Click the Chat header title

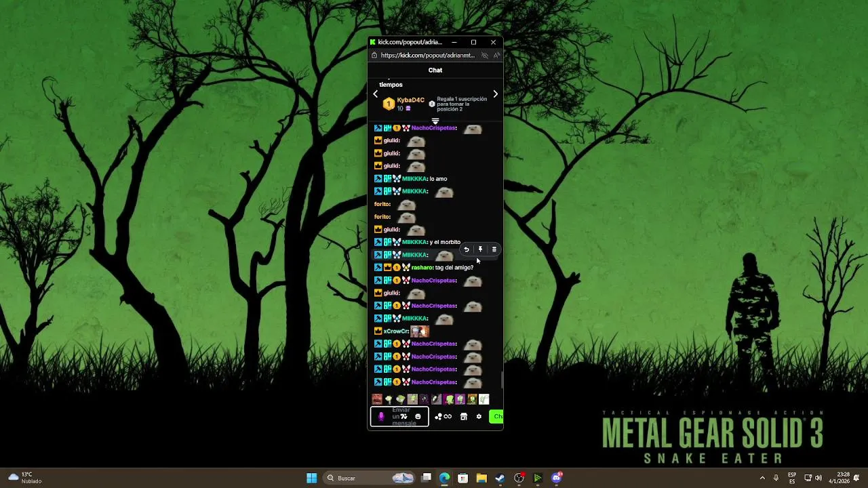[x=435, y=70]
